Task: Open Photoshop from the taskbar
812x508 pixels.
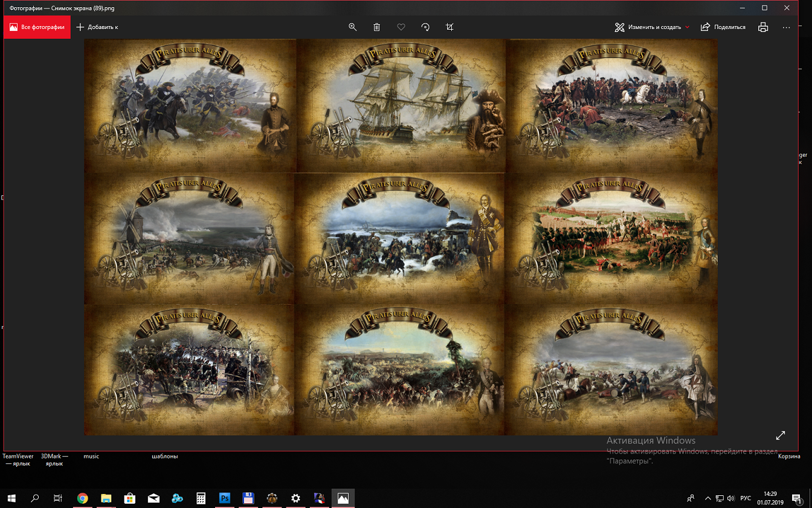Action: pyautogui.click(x=225, y=498)
